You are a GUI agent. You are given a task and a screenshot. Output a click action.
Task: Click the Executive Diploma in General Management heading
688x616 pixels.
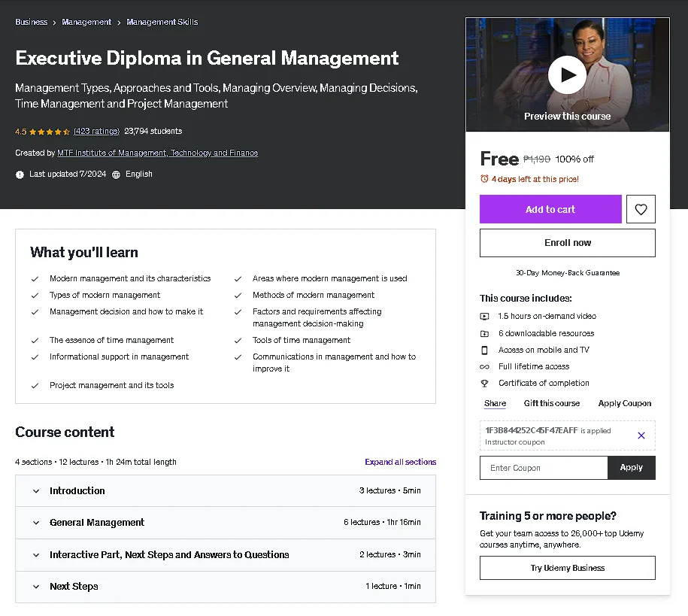pyautogui.click(x=207, y=58)
